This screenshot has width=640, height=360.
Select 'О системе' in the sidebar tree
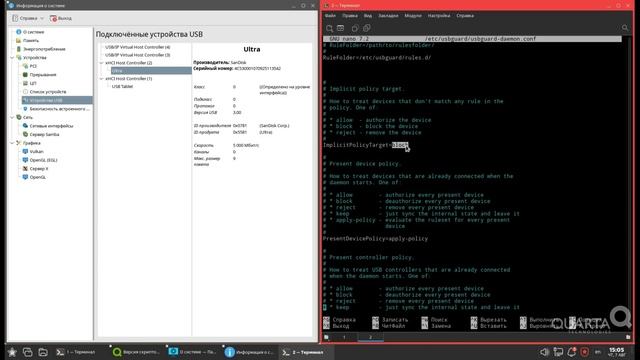[33, 32]
